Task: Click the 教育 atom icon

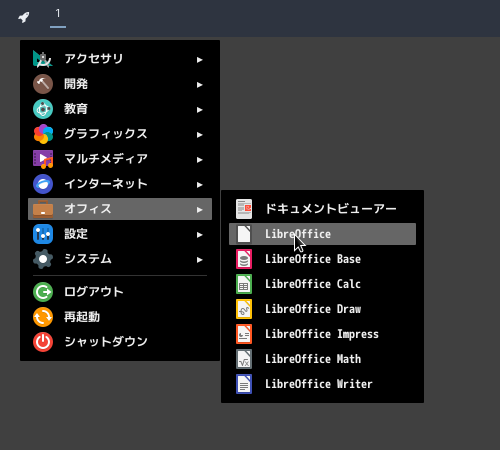Action: 43,109
